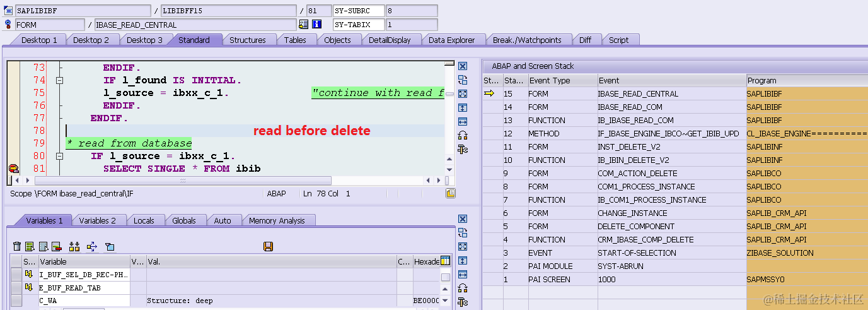Click the LIBIBFF15 include input field
Viewport: 868px width, 310px height.
228,11
